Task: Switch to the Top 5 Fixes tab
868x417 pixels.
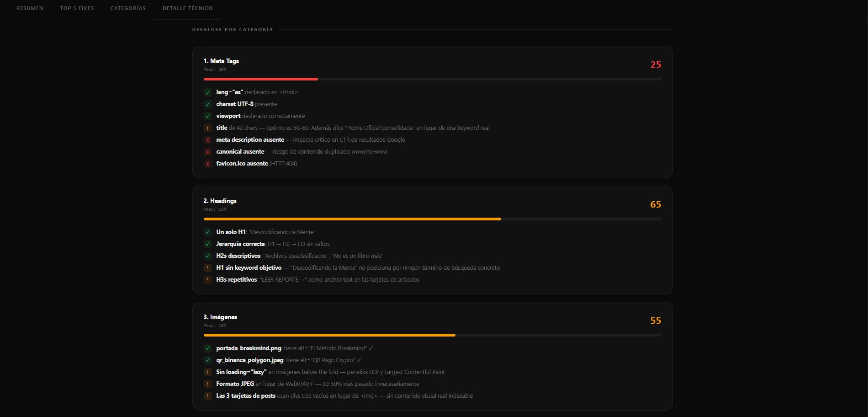Action: tap(77, 8)
